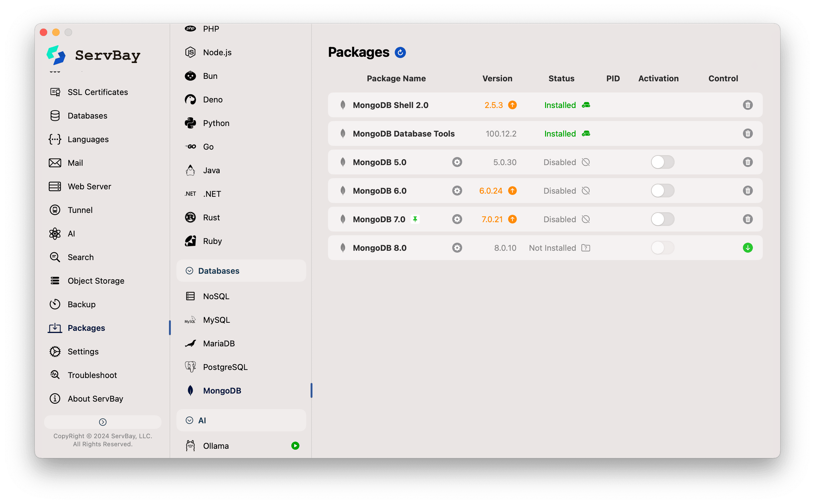Select Java package category
This screenshot has height=504, width=815.
203,171
